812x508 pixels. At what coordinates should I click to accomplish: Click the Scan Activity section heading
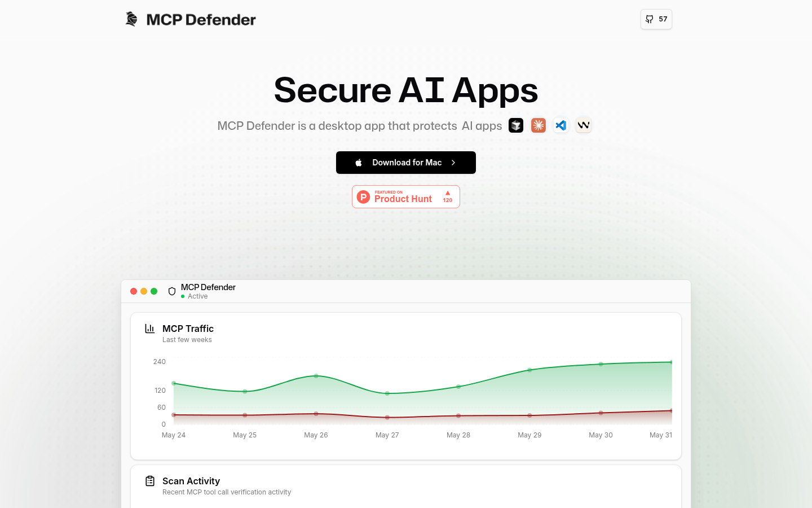[191, 481]
